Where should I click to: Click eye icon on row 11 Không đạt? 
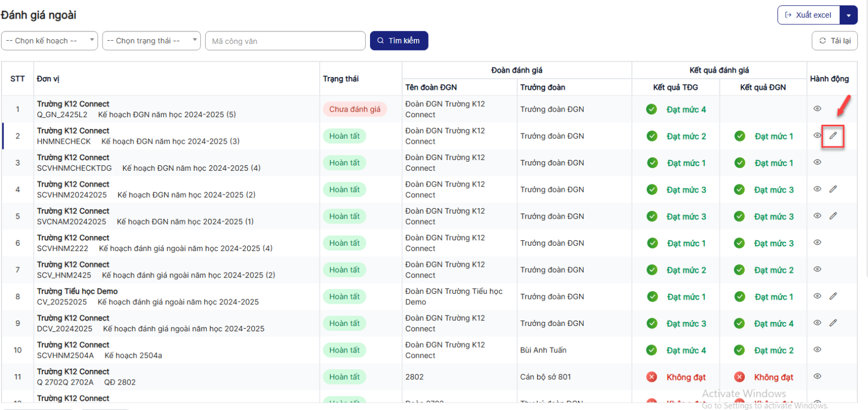[x=817, y=376]
